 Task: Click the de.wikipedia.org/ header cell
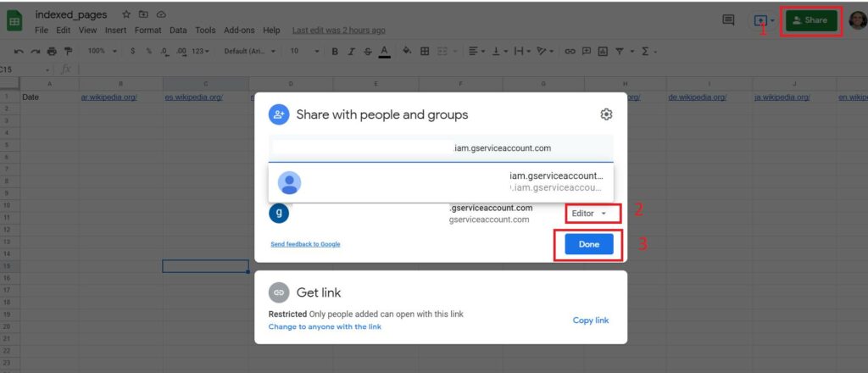709,97
